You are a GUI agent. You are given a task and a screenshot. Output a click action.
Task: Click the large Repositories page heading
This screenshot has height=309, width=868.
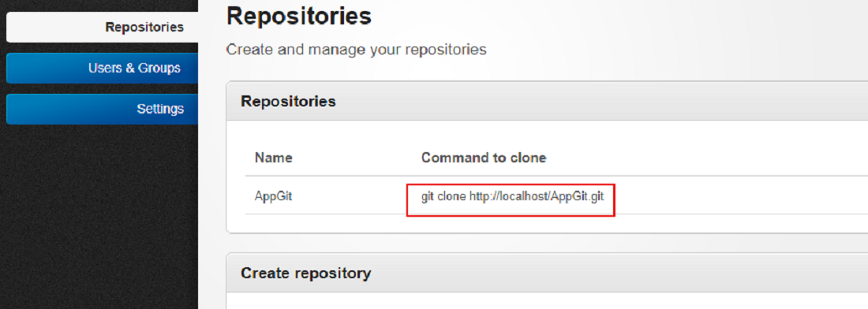(x=299, y=16)
